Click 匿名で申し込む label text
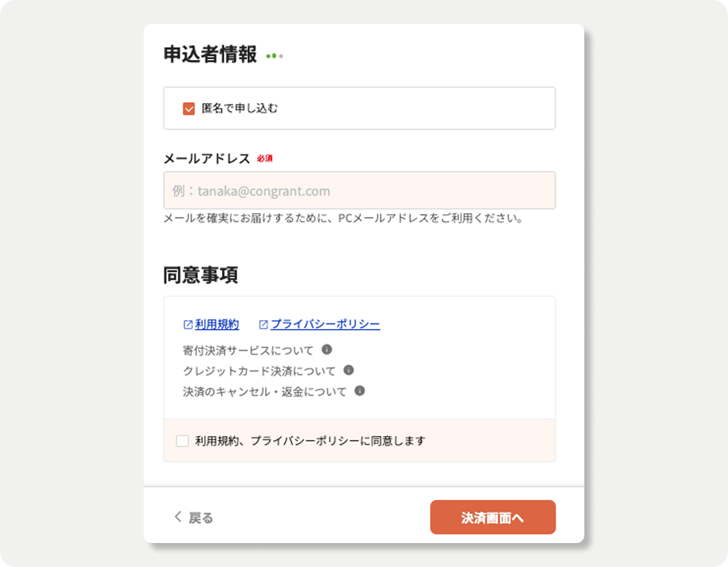This screenshot has width=728, height=567. pos(239,109)
